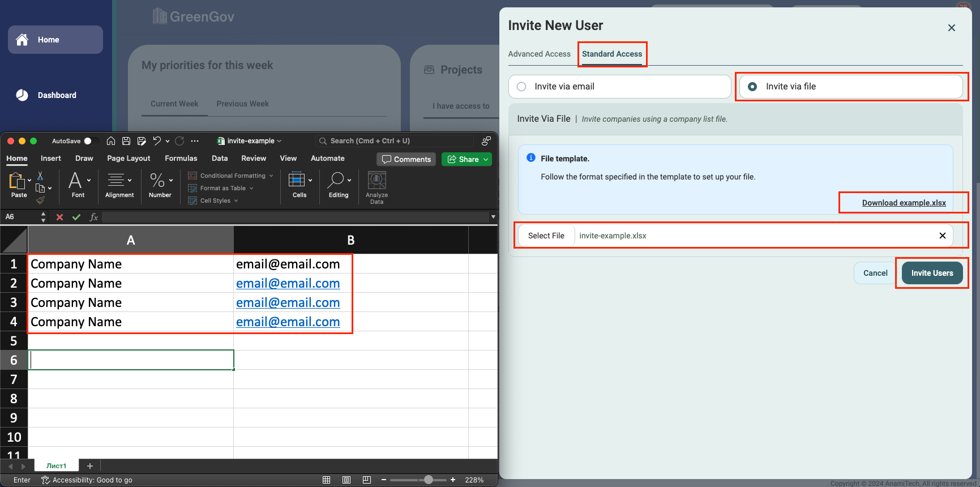Viewport: 980px width, 487px height.
Task: Switch to Advanced Access tab
Action: [x=540, y=54]
